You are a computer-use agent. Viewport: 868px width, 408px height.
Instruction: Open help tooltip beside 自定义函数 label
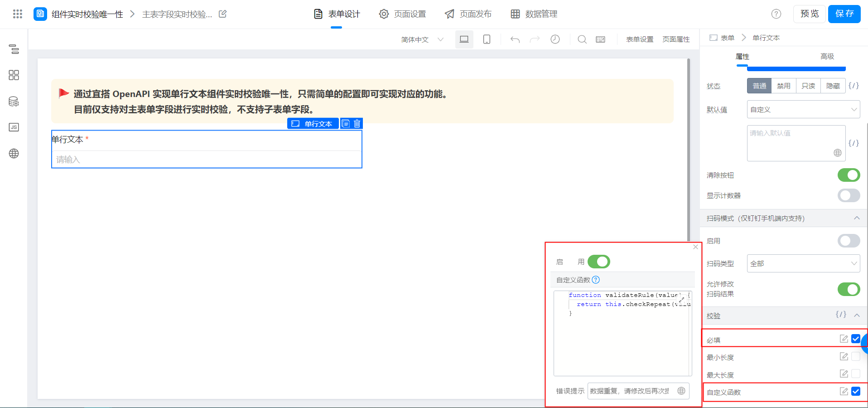(596, 280)
